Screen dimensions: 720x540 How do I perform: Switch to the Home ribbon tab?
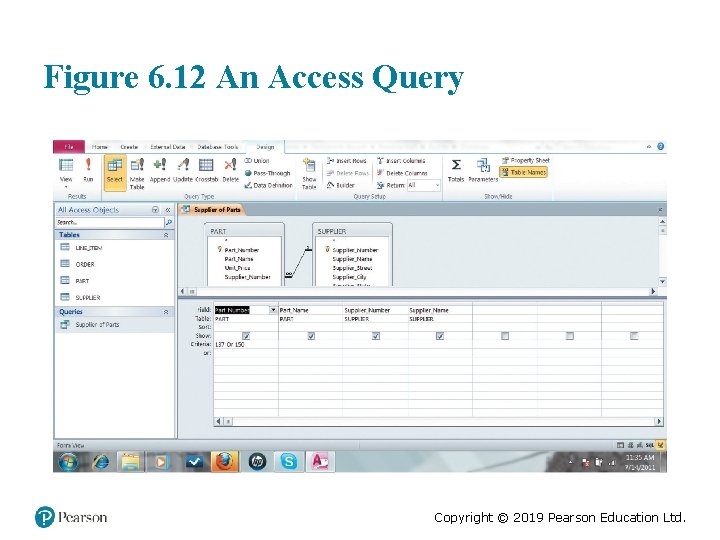[x=100, y=147]
